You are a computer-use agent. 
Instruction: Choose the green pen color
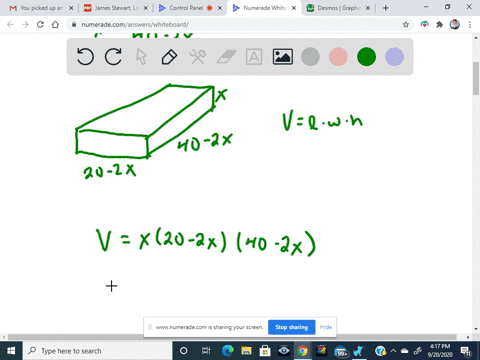pyautogui.click(x=366, y=57)
